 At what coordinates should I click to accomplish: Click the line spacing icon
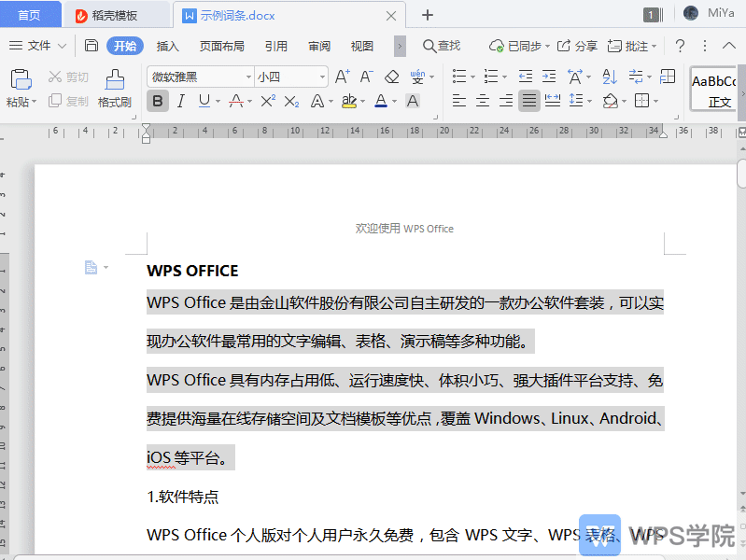[x=576, y=101]
